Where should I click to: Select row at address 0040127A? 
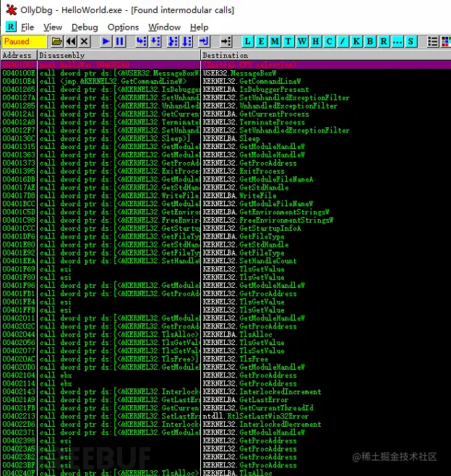(226, 98)
